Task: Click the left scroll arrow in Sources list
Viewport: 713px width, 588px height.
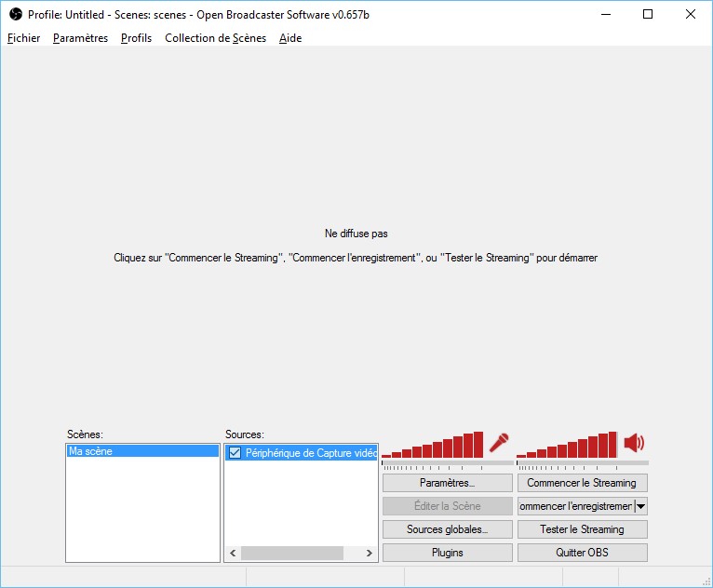Action: (x=233, y=553)
